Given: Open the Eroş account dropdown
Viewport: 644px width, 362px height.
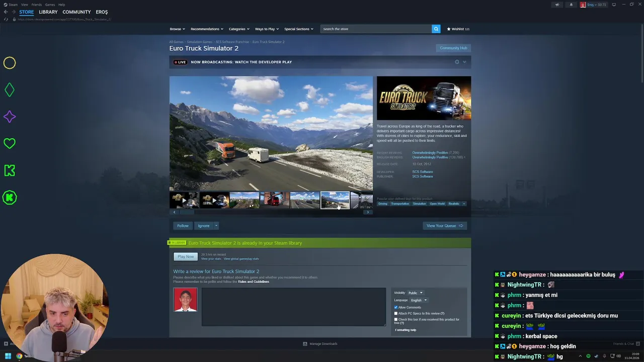Looking at the screenshot, I should pos(593,5).
